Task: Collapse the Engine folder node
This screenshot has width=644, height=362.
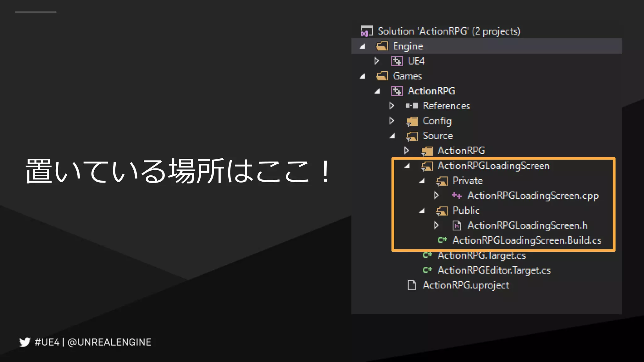Action: [x=362, y=46]
